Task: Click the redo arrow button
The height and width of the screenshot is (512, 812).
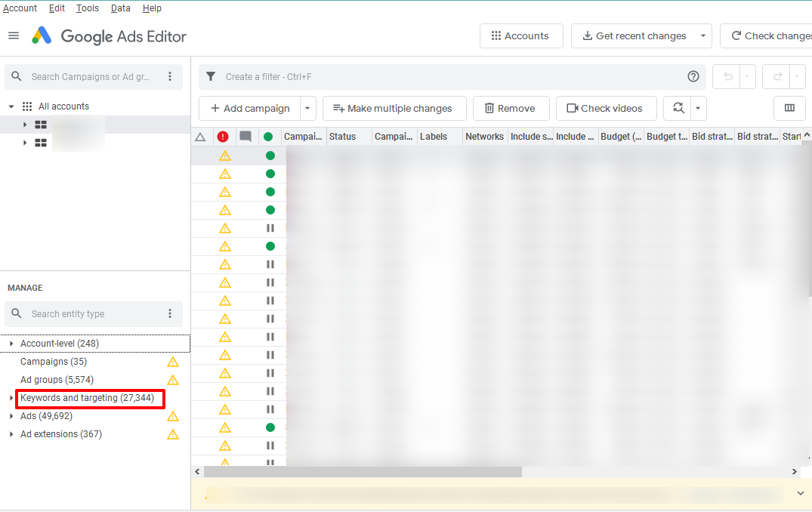Action: point(776,77)
